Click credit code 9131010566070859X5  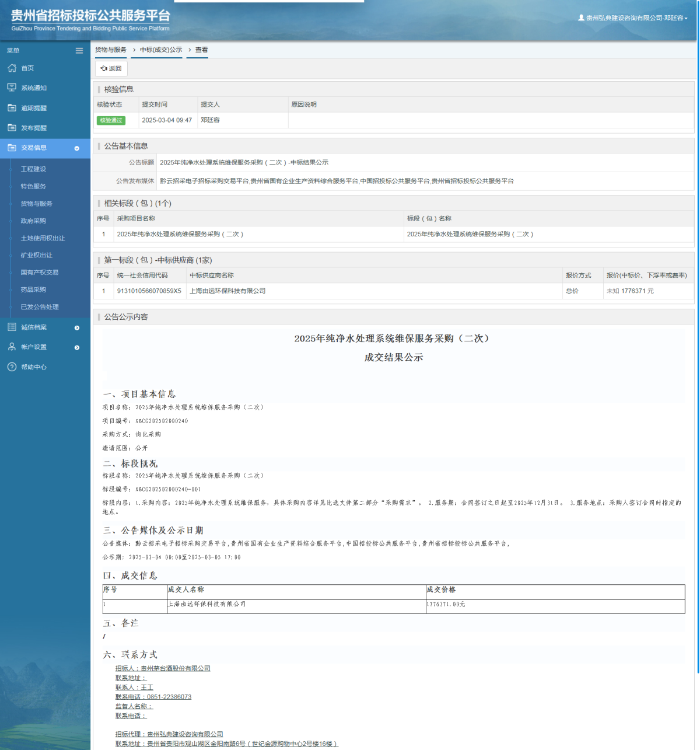click(x=149, y=291)
